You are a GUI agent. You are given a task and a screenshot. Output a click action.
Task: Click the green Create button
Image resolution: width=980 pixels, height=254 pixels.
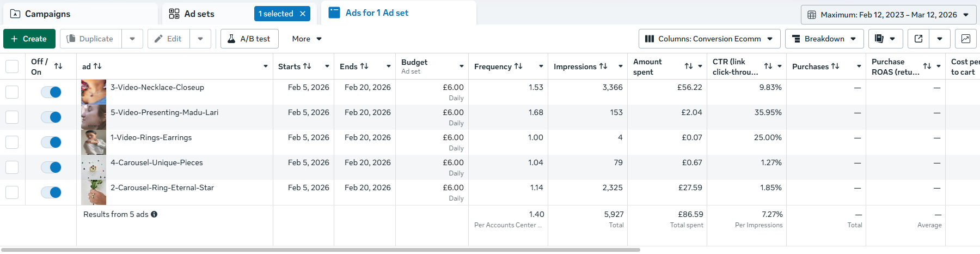click(29, 39)
